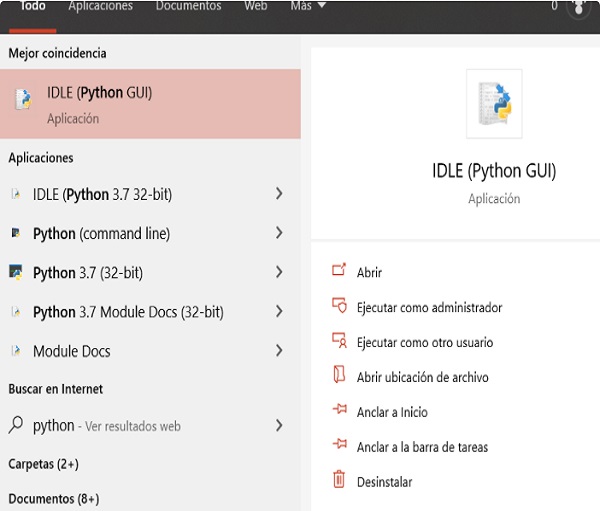Open the IDLE (Python GUI) best match result
The height and width of the screenshot is (511, 600).
150,104
